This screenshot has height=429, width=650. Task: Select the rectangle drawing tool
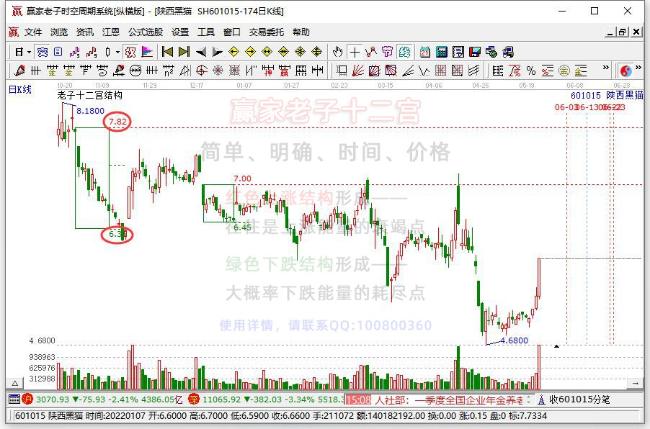[342, 71]
